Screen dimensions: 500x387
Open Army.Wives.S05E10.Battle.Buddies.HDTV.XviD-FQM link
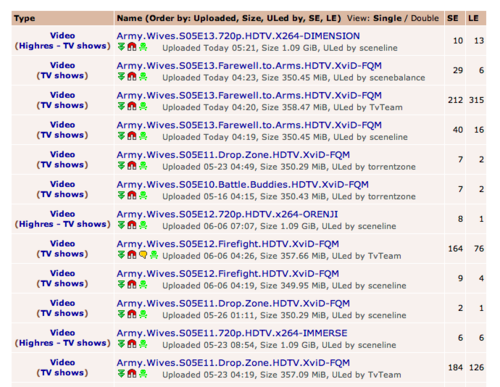243,185
